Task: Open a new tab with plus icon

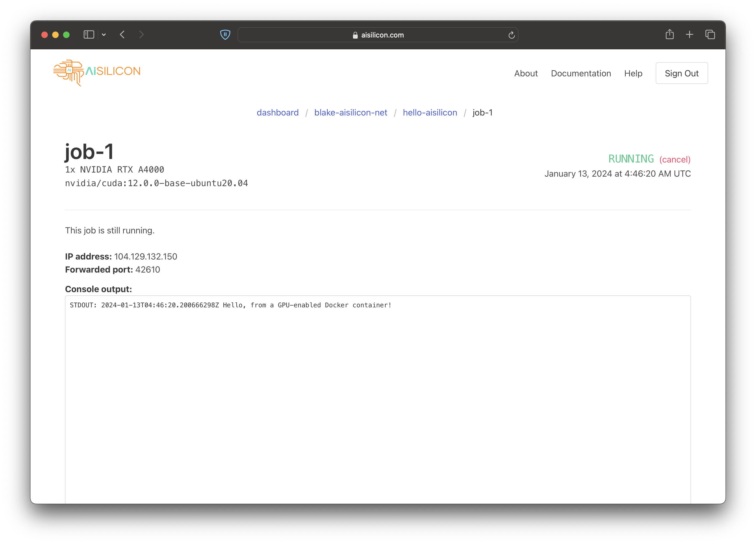Action: (x=689, y=34)
